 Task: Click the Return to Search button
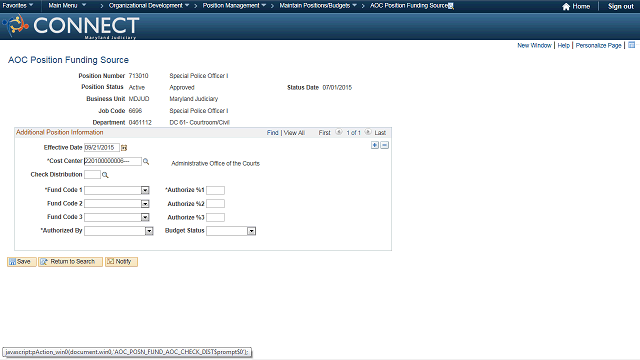click(x=70, y=262)
